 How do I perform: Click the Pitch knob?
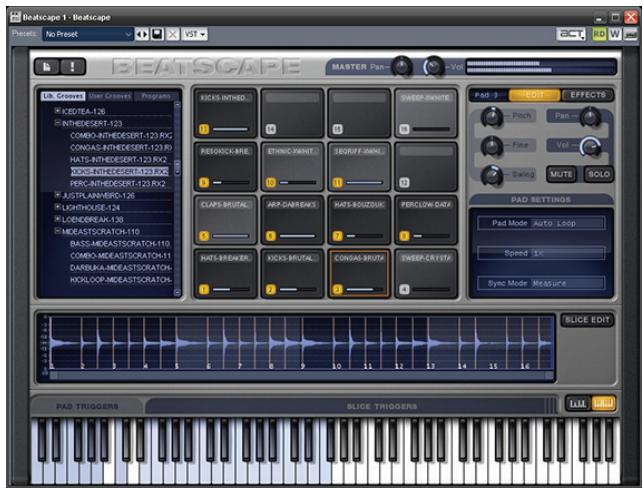pyautogui.click(x=491, y=117)
